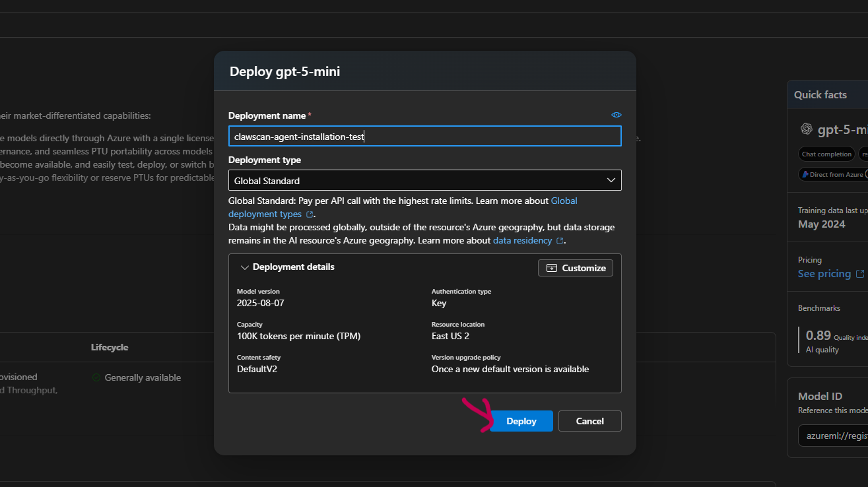Click the Lifecycle column header

(110, 347)
